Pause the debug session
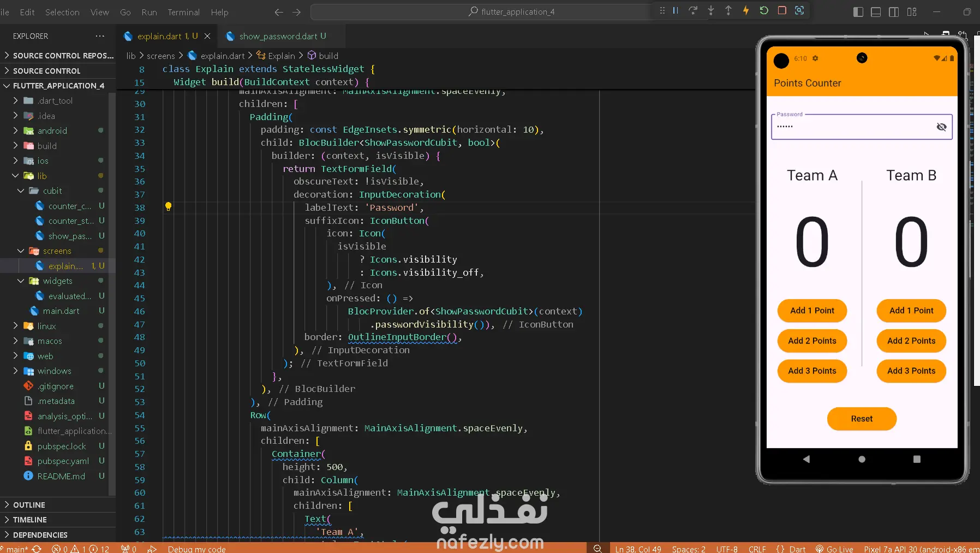Viewport: 980px width, 553px height. [x=676, y=10]
